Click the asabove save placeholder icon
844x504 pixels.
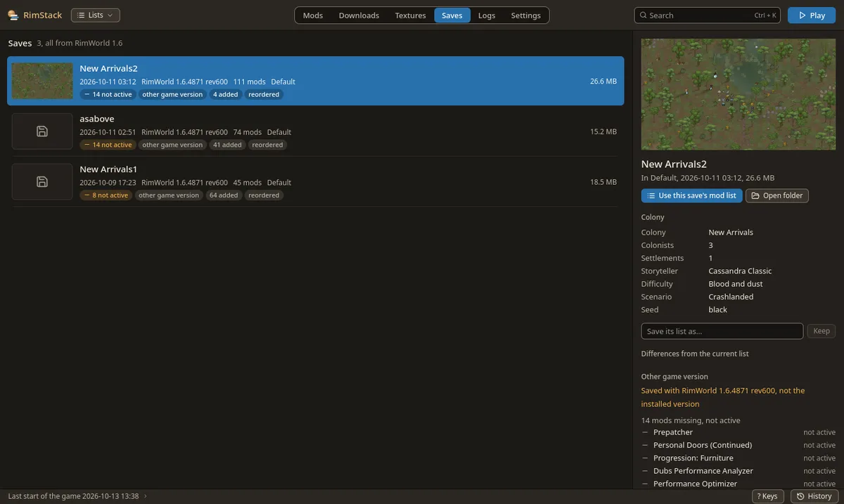(x=42, y=131)
